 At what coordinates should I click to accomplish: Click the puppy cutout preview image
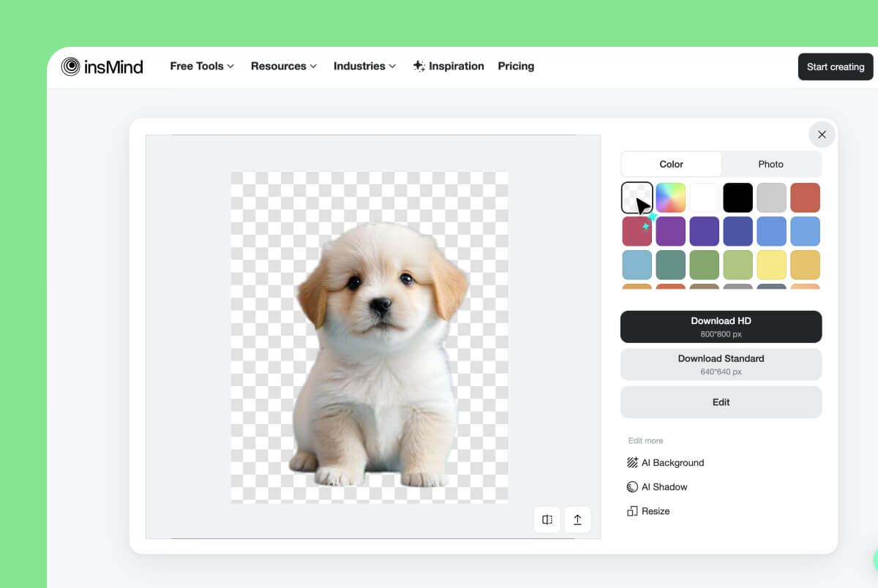click(369, 337)
